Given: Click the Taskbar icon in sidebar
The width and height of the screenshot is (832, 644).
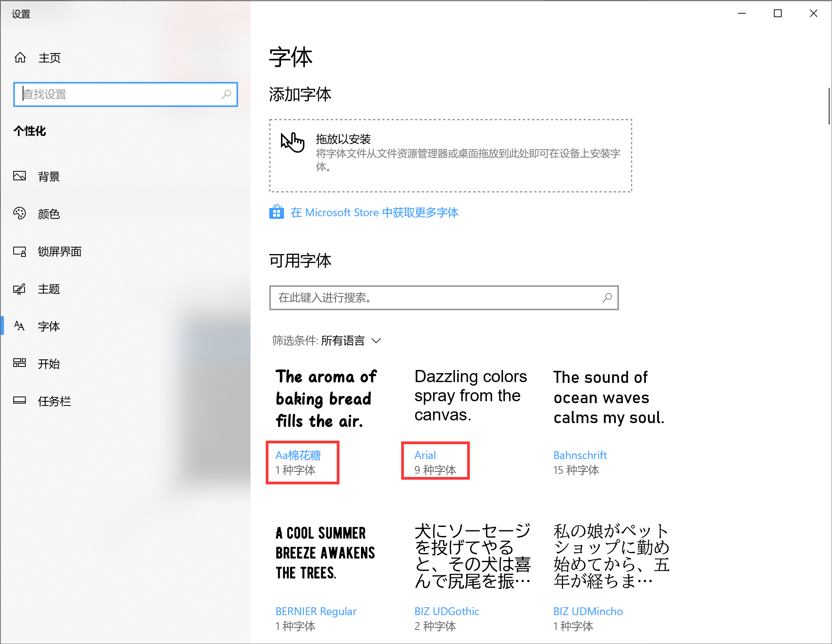Looking at the screenshot, I should (x=20, y=400).
